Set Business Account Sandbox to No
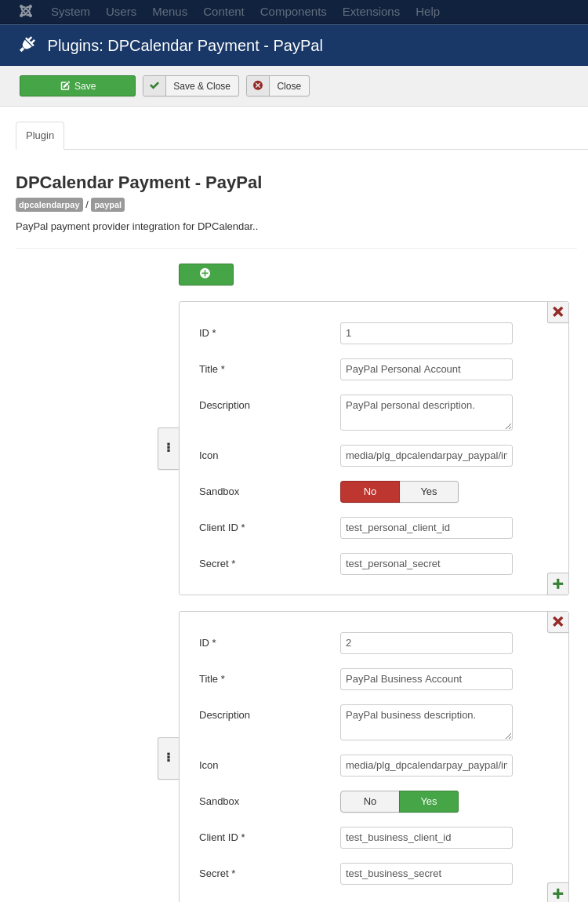588x902 pixels. pyautogui.click(x=370, y=802)
